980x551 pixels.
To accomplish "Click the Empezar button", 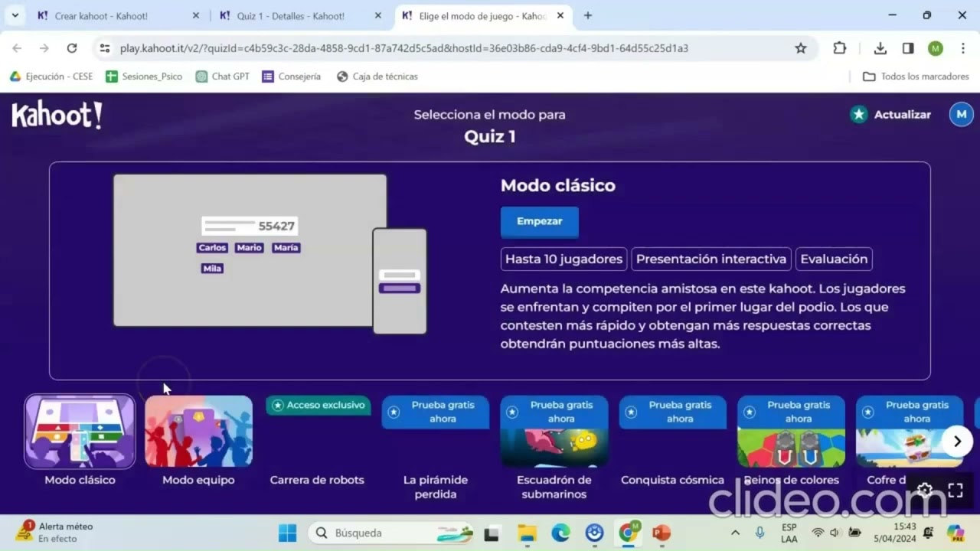I will [539, 222].
